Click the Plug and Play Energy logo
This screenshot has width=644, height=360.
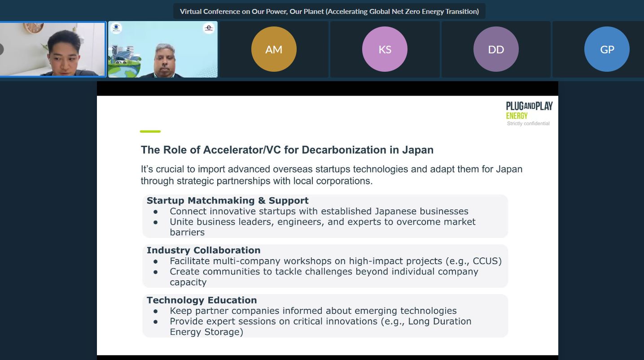(529, 110)
